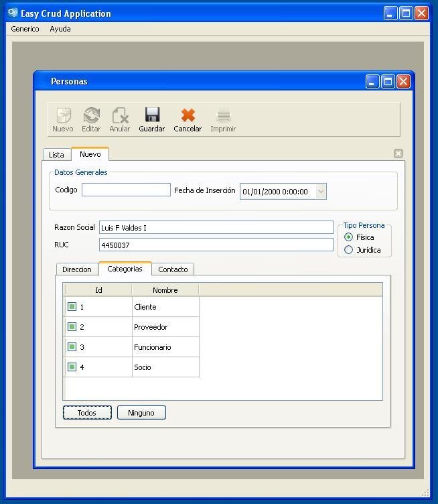Open the Ayuda menu
Screen dimensions: 438x504
point(60,29)
